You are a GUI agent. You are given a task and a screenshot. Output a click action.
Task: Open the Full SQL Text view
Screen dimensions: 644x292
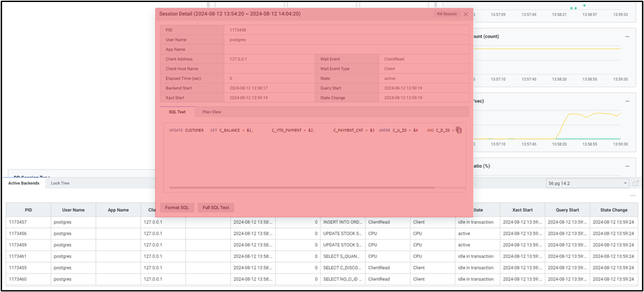(x=216, y=207)
